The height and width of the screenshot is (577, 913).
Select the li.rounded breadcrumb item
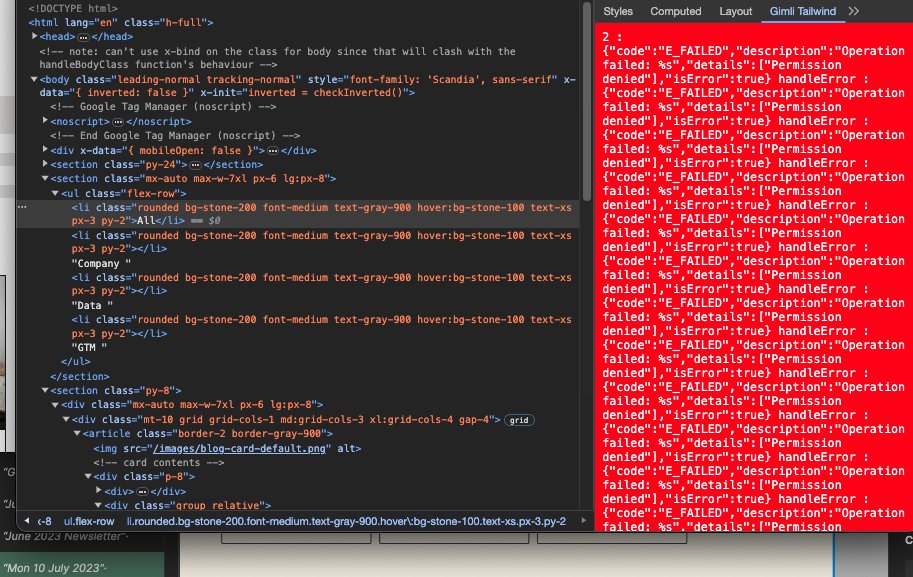point(346,522)
